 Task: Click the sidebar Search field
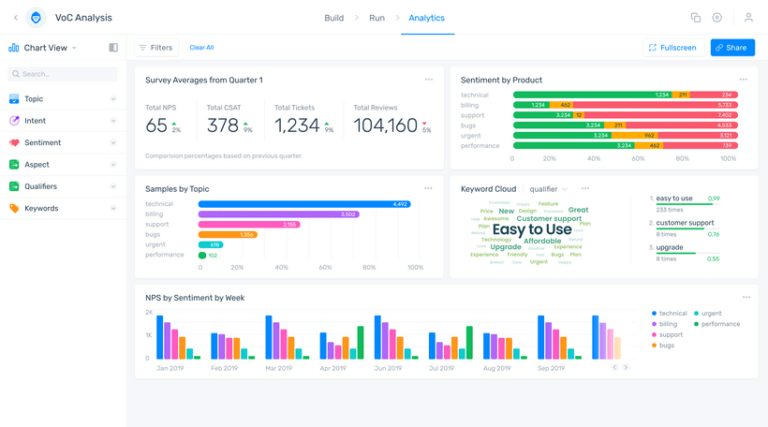(63, 74)
